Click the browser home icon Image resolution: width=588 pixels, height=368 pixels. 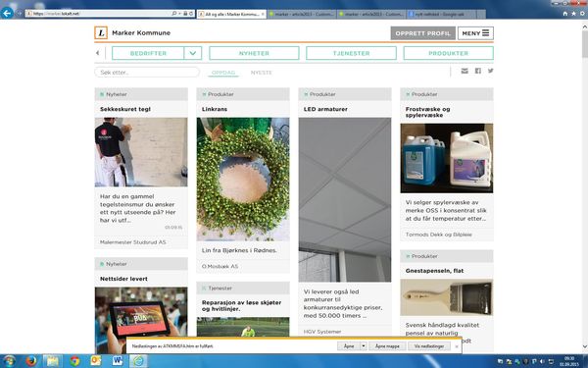pos(565,14)
